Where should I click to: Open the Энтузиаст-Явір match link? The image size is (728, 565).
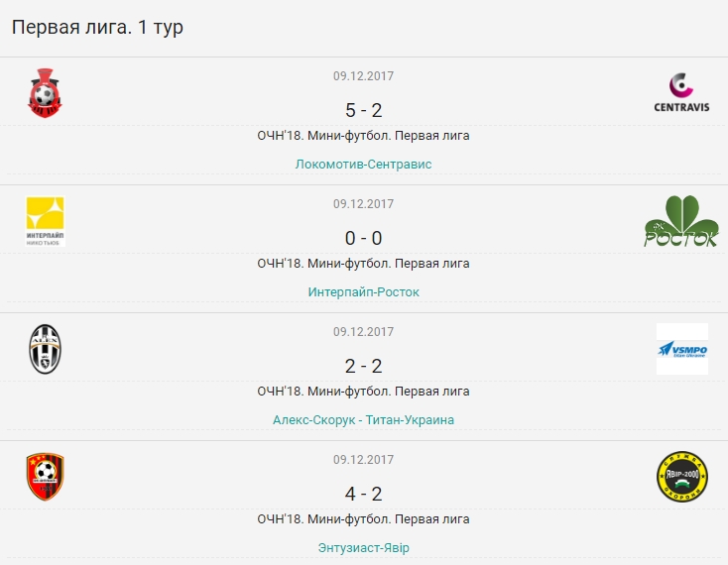[364, 548]
